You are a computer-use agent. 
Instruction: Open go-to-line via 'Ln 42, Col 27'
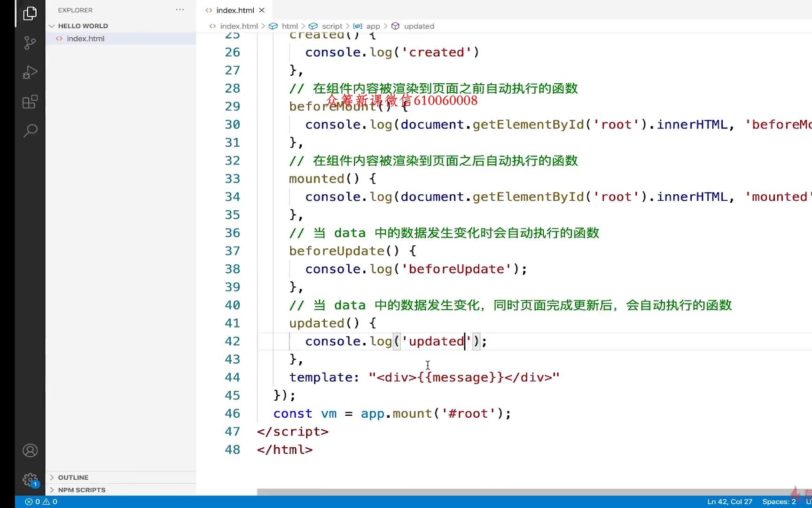[x=729, y=501]
